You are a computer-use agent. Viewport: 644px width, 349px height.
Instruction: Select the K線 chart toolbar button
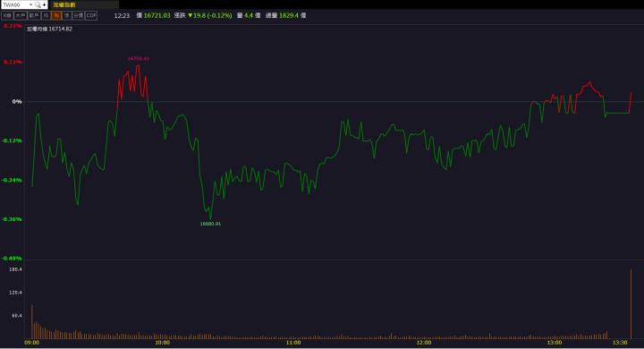click(7, 15)
